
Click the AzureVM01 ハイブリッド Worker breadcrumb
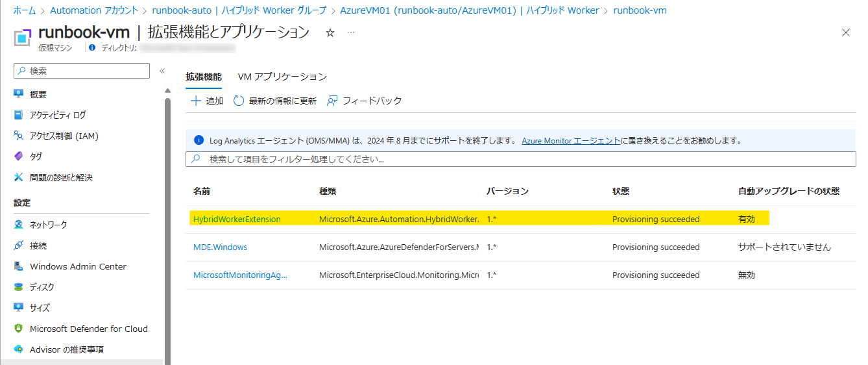470,10
